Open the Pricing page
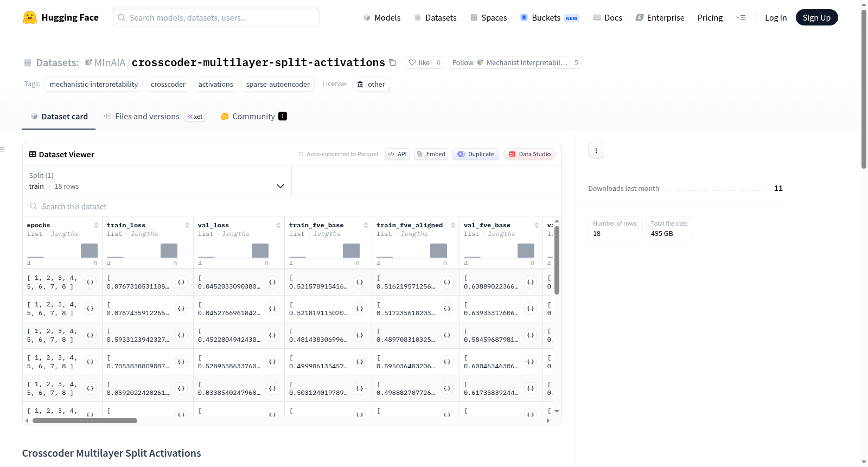The image size is (868, 467). (710, 17)
